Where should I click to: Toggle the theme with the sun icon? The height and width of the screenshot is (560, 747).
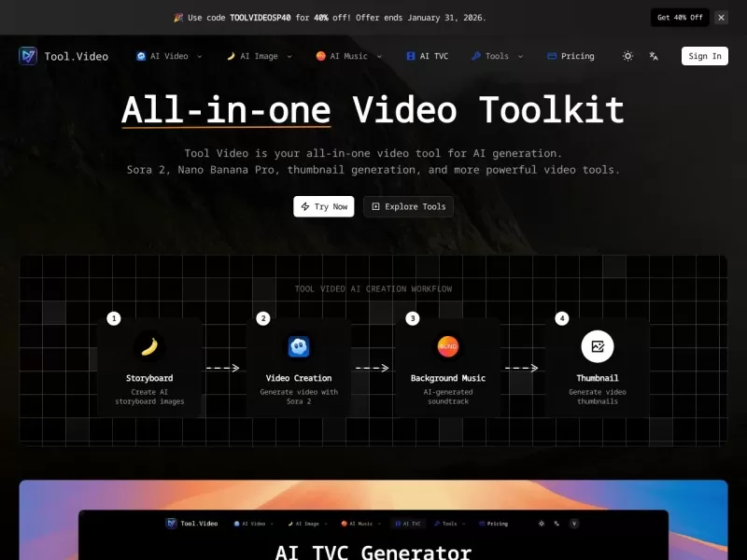(x=627, y=56)
